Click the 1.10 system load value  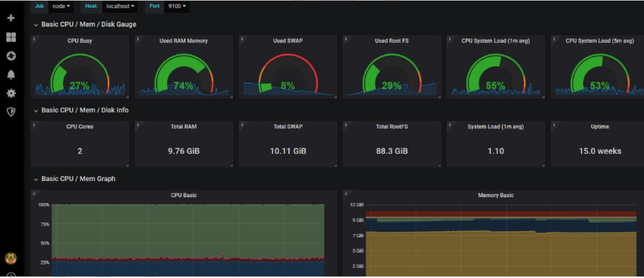pyautogui.click(x=495, y=151)
